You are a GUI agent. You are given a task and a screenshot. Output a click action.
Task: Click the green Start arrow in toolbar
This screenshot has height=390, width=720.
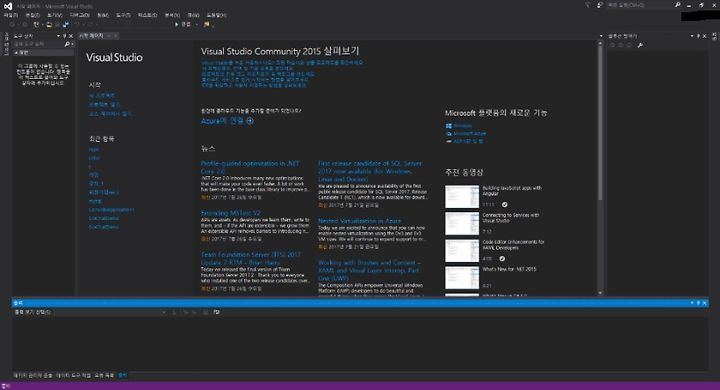(x=177, y=24)
